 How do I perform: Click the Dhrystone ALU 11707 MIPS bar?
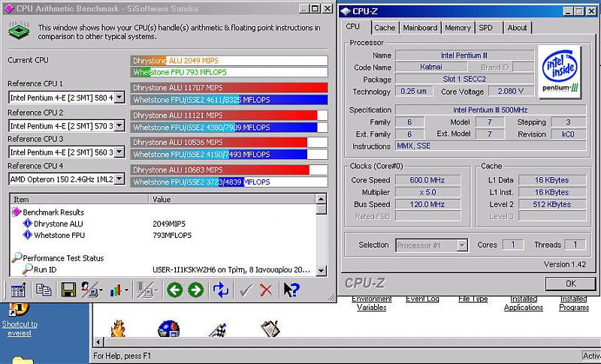[x=229, y=88]
